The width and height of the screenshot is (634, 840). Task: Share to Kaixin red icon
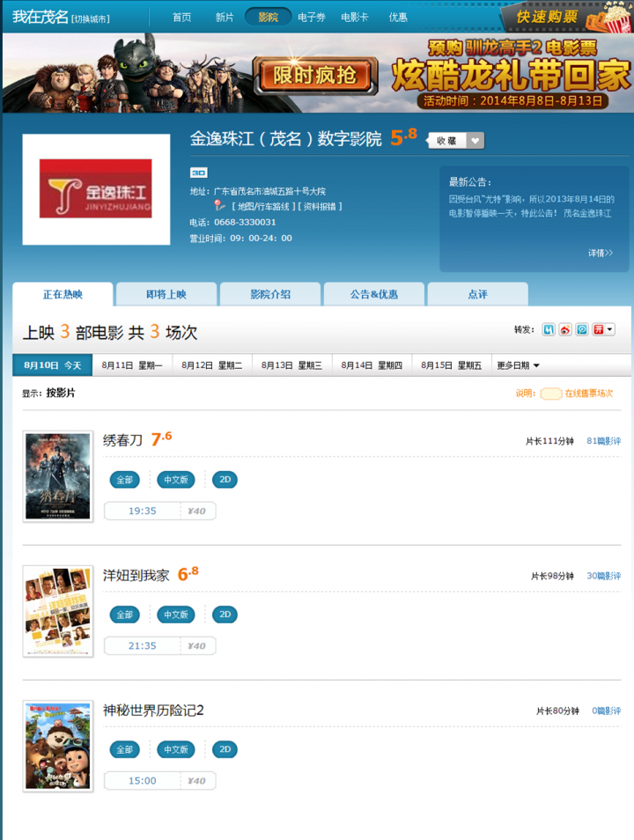click(598, 329)
